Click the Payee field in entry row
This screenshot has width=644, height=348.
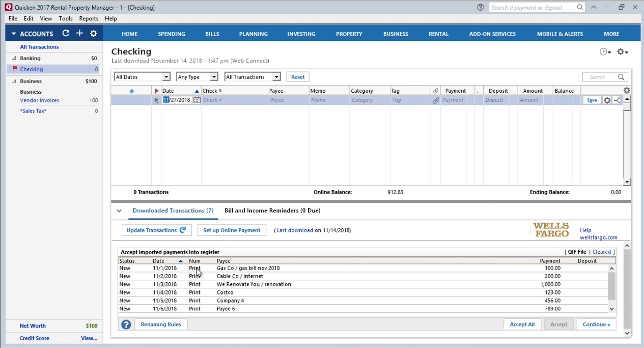click(288, 100)
